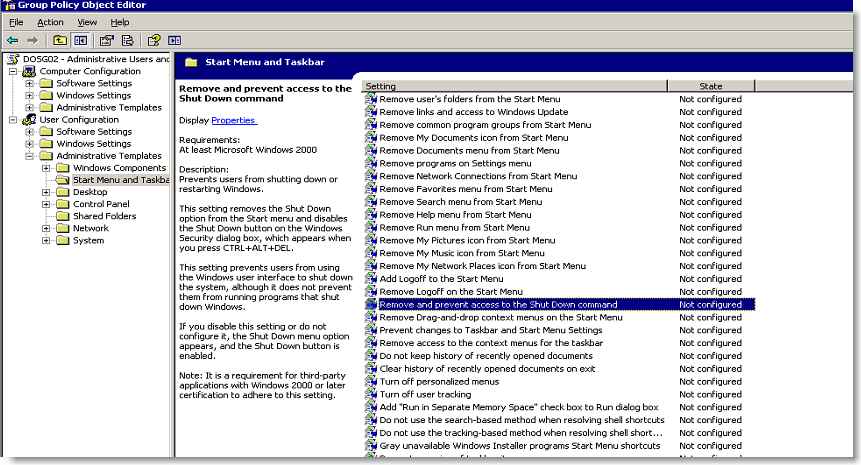861x465 pixels.
Task: Click icon for Remove Network Connections setting
Action: [x=371, y=176]
